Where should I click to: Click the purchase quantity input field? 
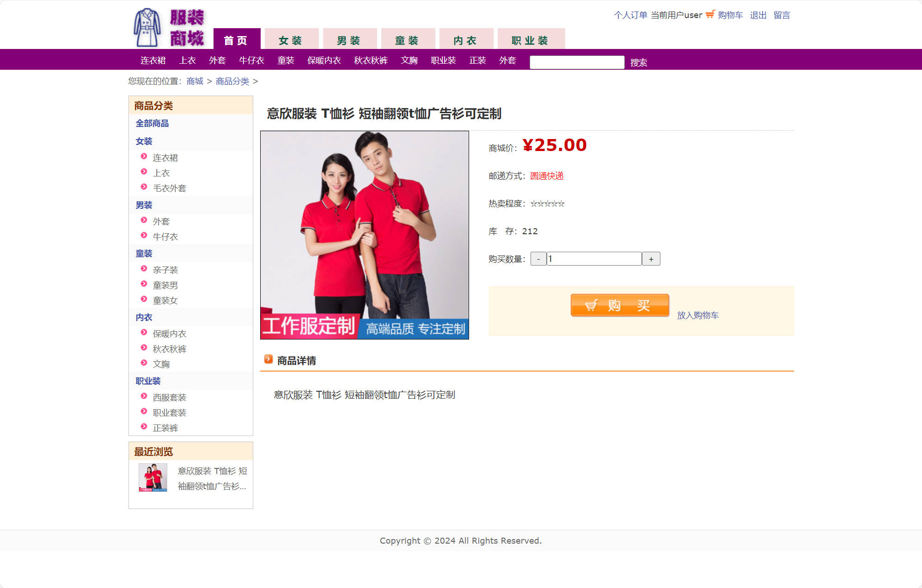(594, 259)
